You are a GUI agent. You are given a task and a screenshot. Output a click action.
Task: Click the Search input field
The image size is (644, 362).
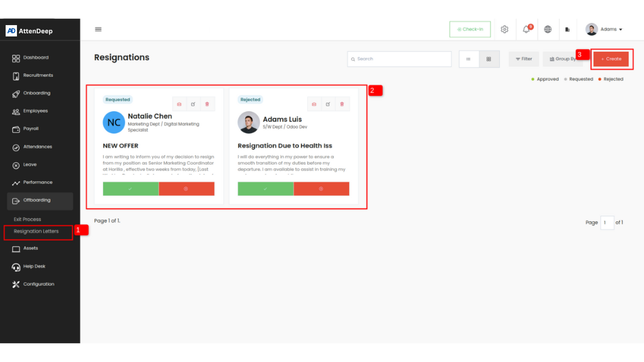coord(399,59)
